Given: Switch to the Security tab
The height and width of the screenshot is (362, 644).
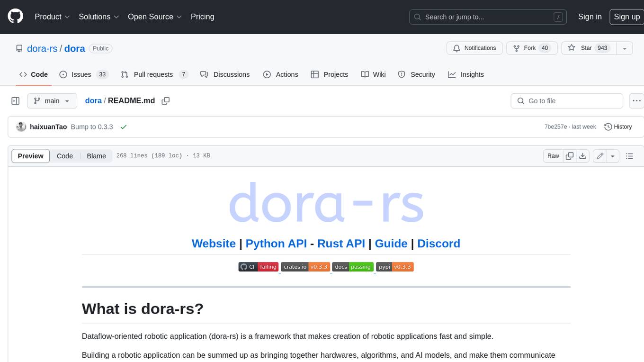Looking at the screenshot, I should click(416, 74).
